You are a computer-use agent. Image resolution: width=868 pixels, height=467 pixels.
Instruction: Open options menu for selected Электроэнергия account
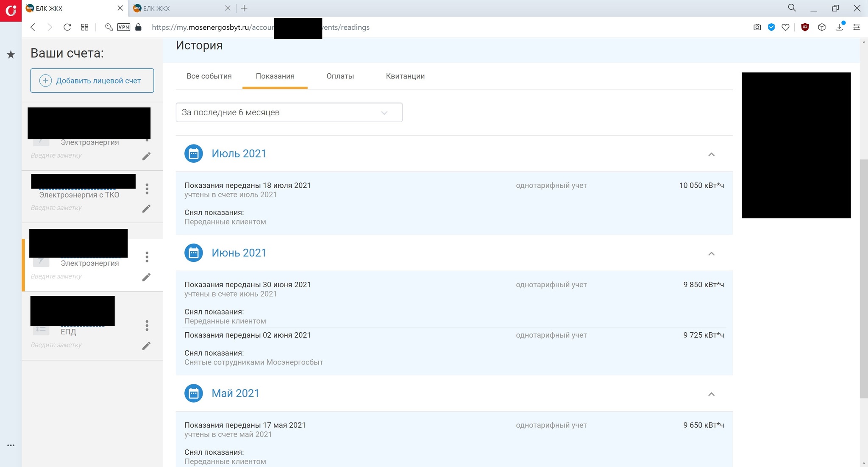(x=147, y=257)
